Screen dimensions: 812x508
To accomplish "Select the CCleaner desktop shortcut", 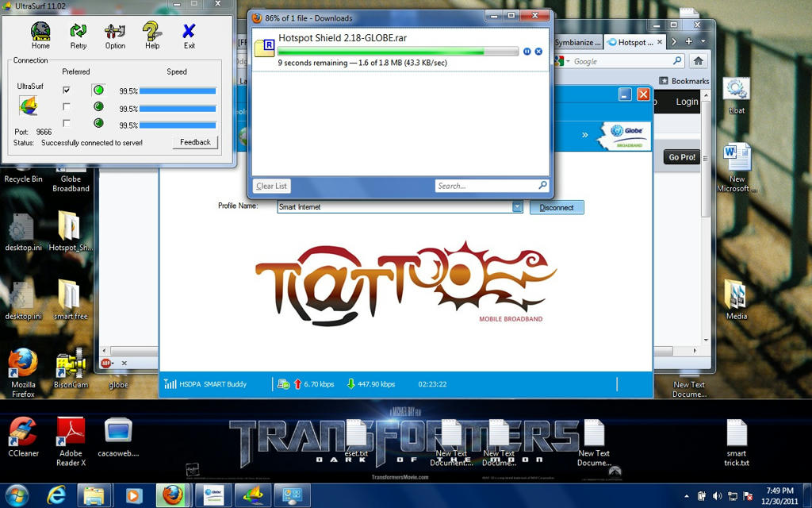I will click(23, 437).
